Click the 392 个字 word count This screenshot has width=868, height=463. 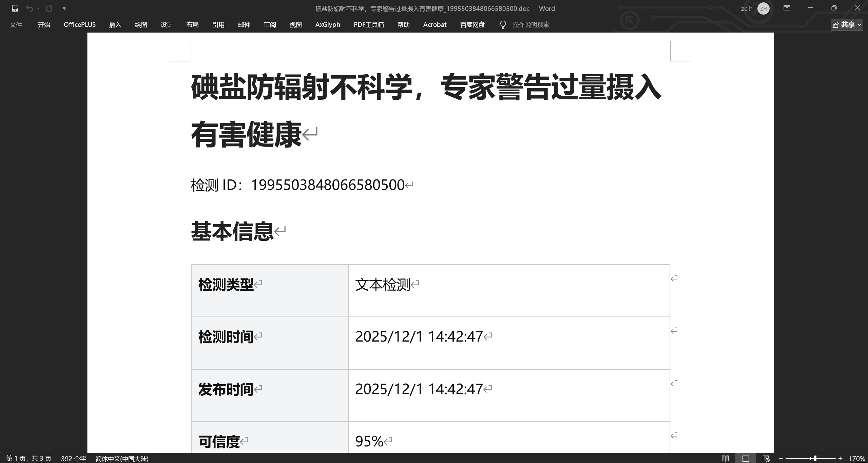[74, 459]
